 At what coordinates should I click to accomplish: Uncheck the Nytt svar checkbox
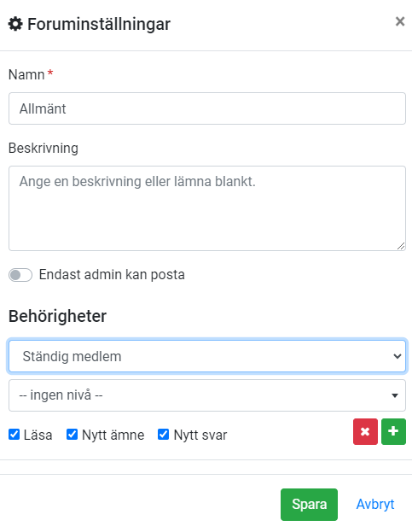point(163,434)
